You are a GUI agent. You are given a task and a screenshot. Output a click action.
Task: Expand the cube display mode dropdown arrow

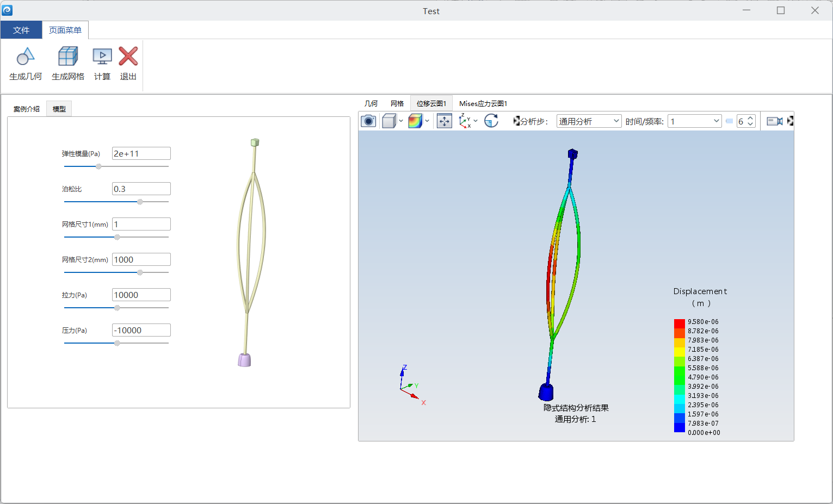(x=401, y=121)
